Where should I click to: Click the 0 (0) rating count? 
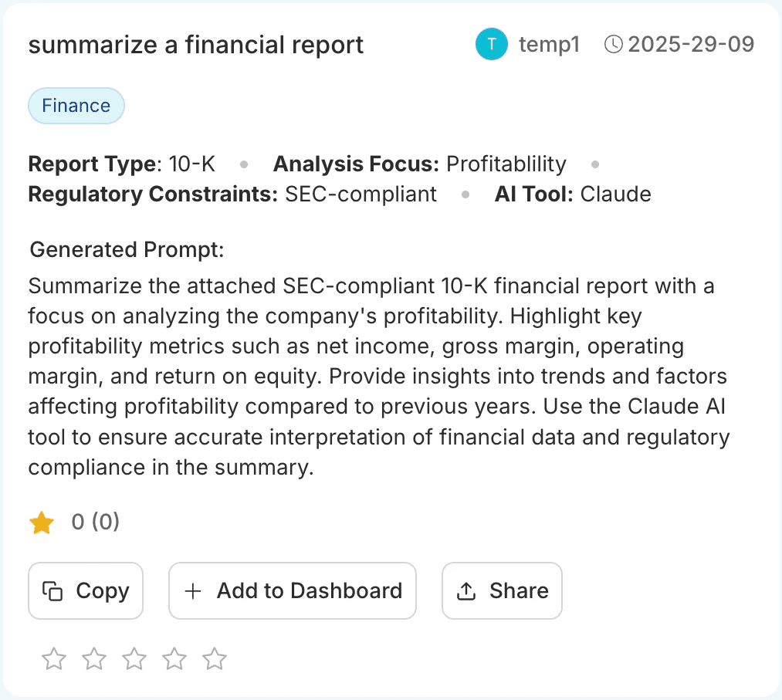[96, 522]
